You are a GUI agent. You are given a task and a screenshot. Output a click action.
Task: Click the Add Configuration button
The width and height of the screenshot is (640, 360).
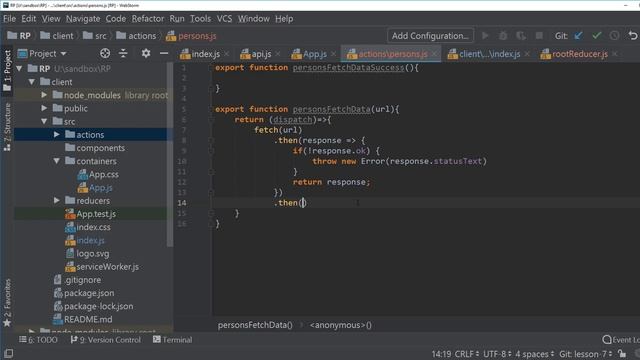click(430, 36)
